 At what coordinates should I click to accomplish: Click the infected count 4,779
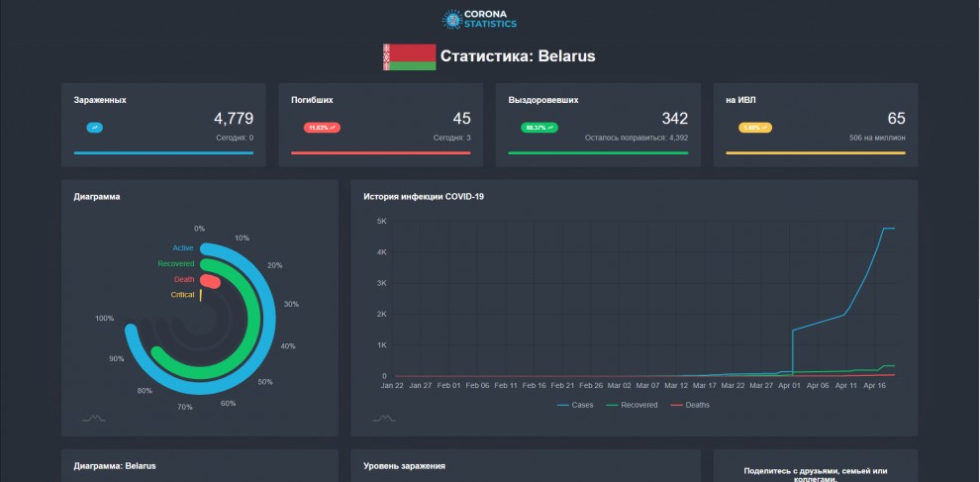[234, 119]
